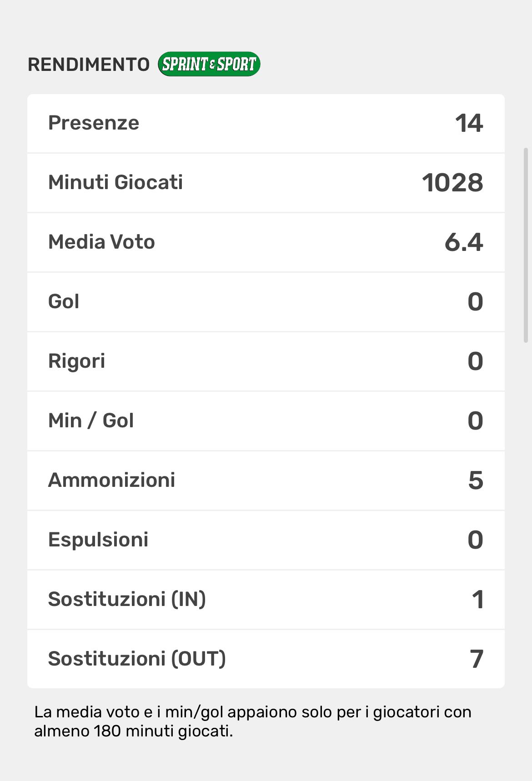Click the Sostituzioni (OUT) value 7
The image size is (532, 781).
tap(476, 659)
